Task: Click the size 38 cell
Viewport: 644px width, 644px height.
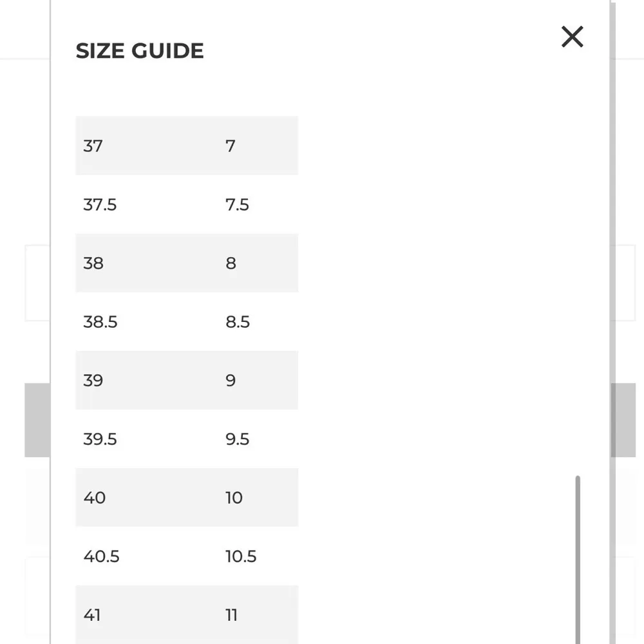Action: (93, 263)
